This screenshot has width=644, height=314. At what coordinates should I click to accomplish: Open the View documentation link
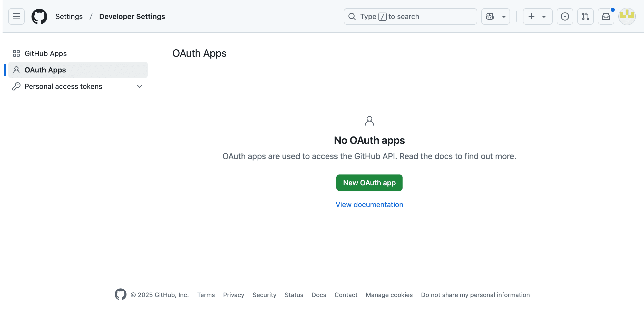[x=369, y=204]
